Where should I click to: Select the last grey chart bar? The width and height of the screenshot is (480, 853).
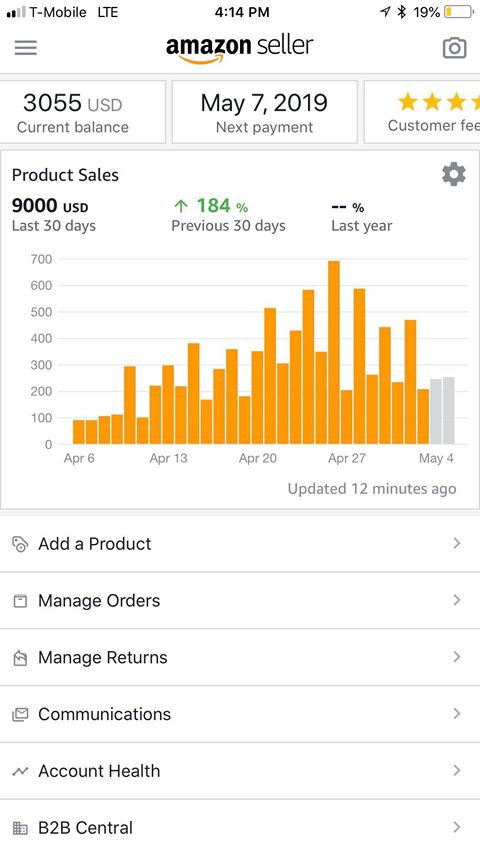pos(448,411)
